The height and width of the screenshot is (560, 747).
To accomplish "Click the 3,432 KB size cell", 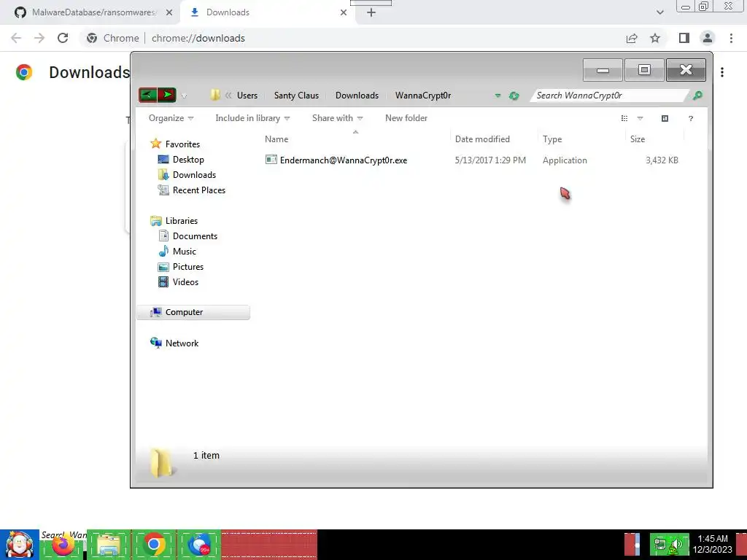I will [662, 160].
